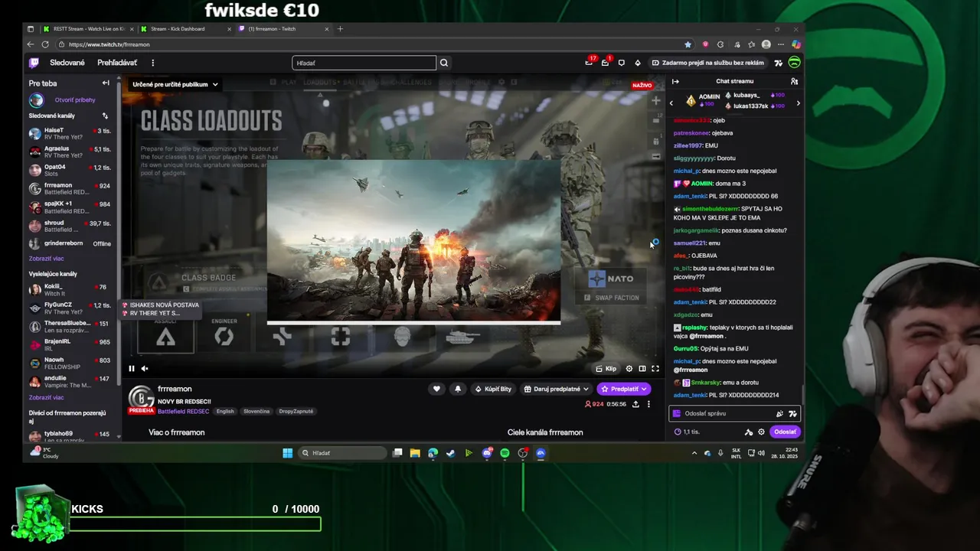Image resolution: width=980 pixels, height=551 pixels.
Task: Open a new browser tab
Action: tap(340, 29)
